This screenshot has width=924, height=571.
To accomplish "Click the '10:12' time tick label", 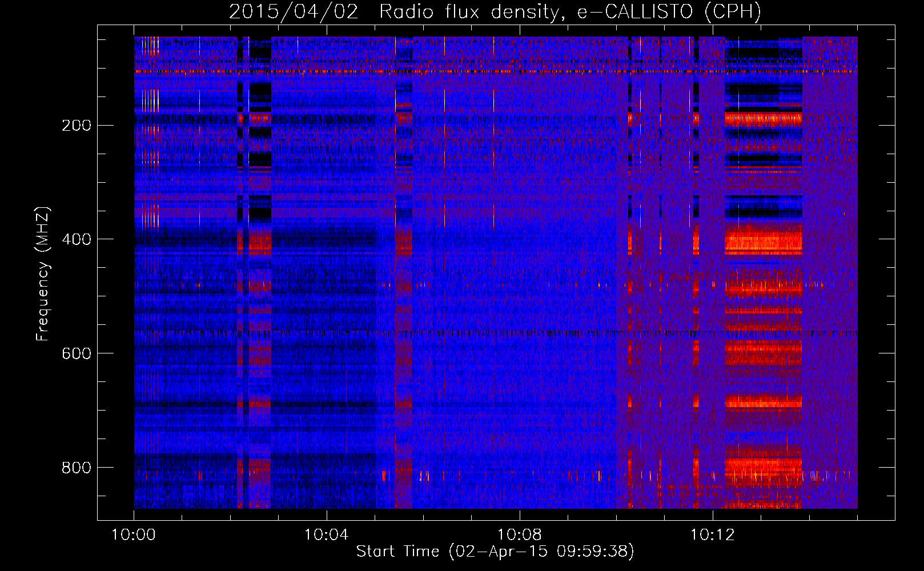I will point(713,535).
